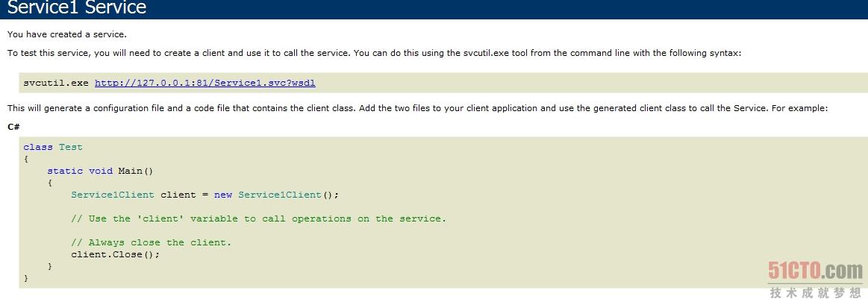Click the Service1Client type name before 'client'
868x305 pixels.
[113, 195]
